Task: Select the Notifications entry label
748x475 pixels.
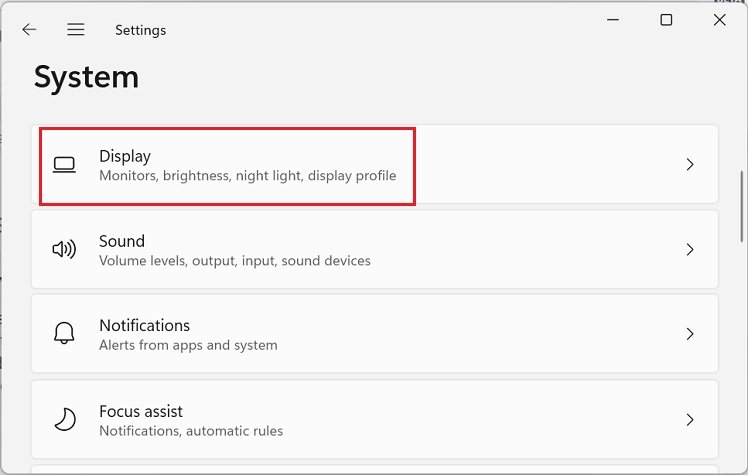Action: pyautogui.click(x=144, y=325)
